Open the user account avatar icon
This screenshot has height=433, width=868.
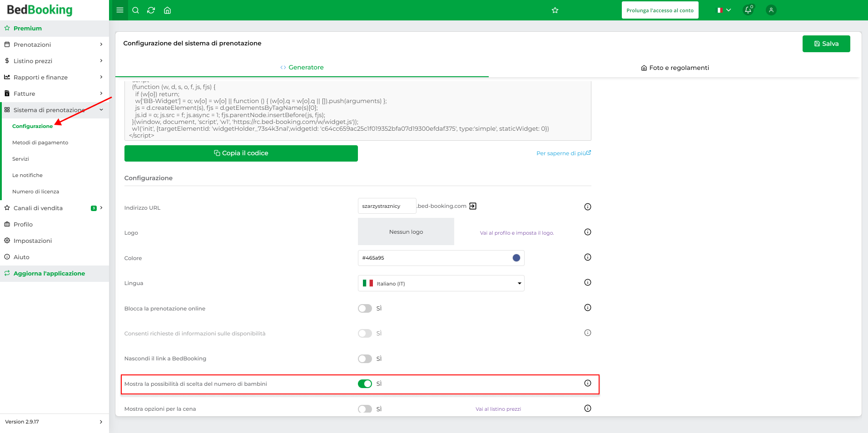[771, 10]
